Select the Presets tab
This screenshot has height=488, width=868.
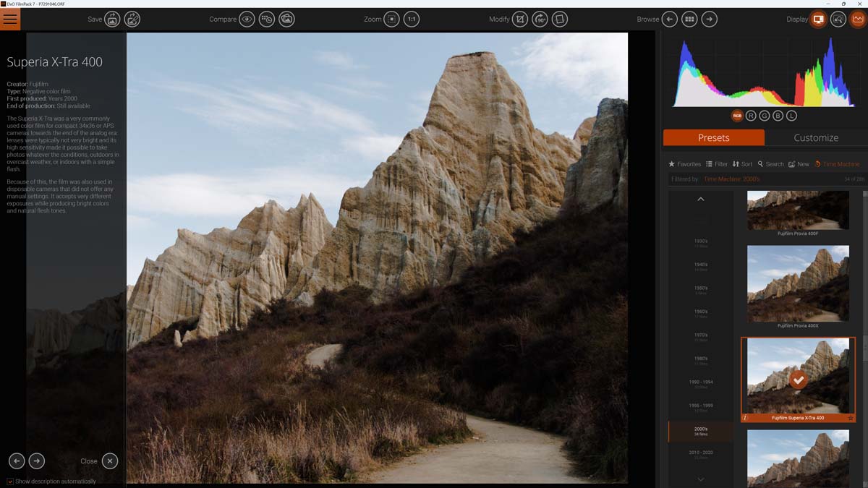713,137
